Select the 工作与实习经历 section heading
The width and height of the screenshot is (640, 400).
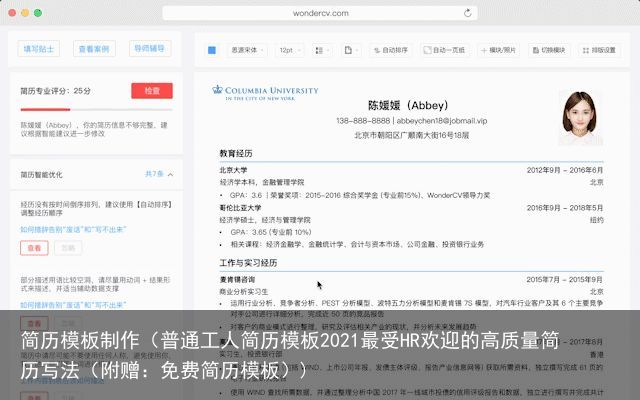[248, 263]
